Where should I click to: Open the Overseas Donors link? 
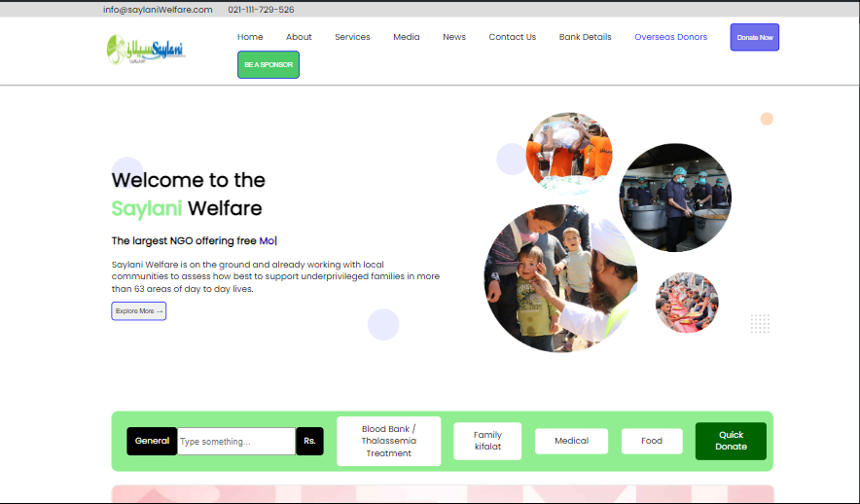coord(670,37)
